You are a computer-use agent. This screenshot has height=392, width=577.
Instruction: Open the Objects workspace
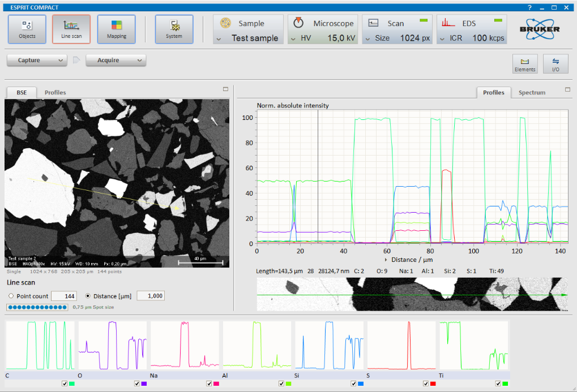(27, 29)
